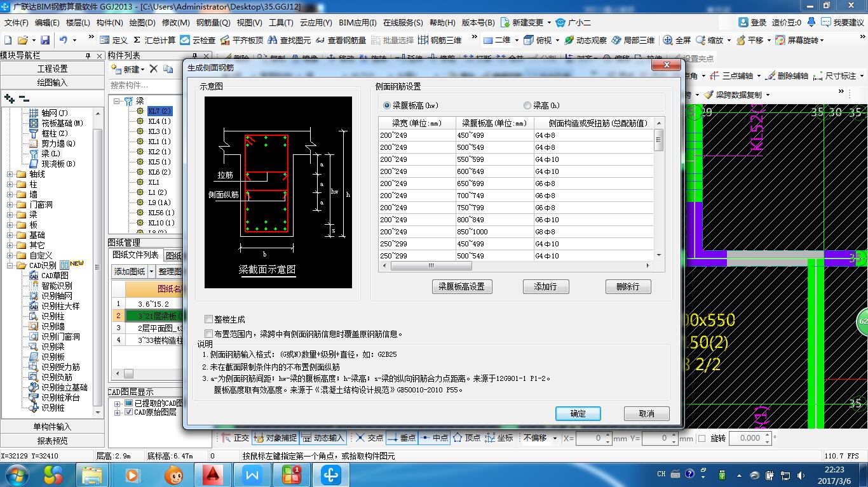Open the 二维 view mode dropdown
868x487 pixels.
[x=516, y=40]
